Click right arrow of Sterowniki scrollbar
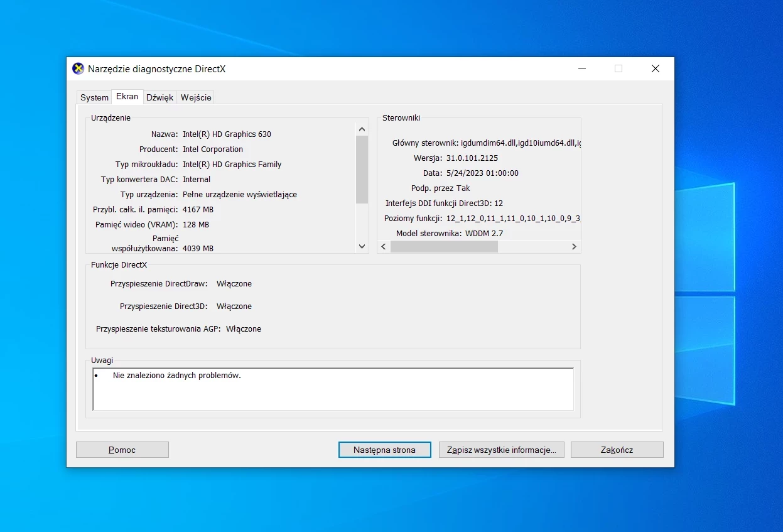The width and height of the screenshot is (783, 532). pos(574,247)
